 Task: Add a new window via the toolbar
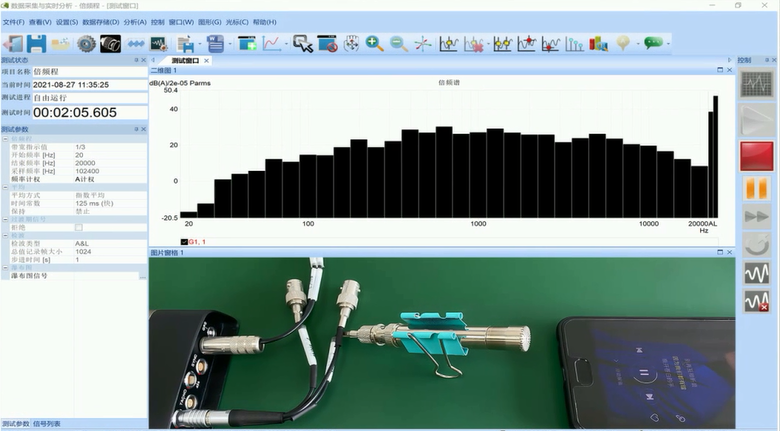pyautogui.click(x=247, y=44)
